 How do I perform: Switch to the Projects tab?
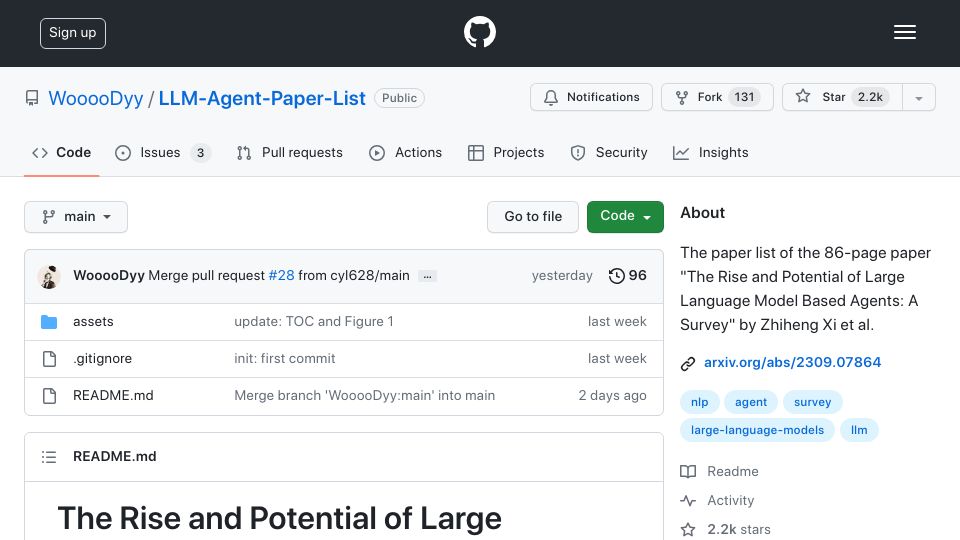(x=506, y=152)
